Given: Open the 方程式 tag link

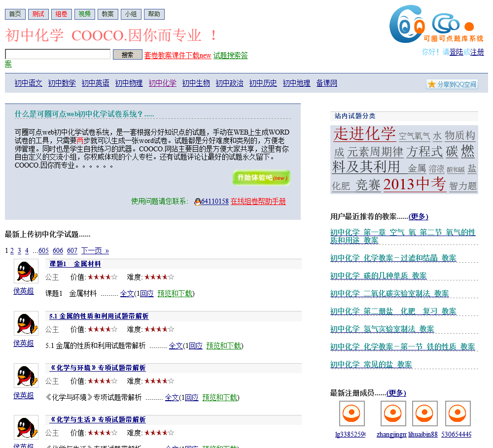Looking at the screenshot, I should coord(424,151).
